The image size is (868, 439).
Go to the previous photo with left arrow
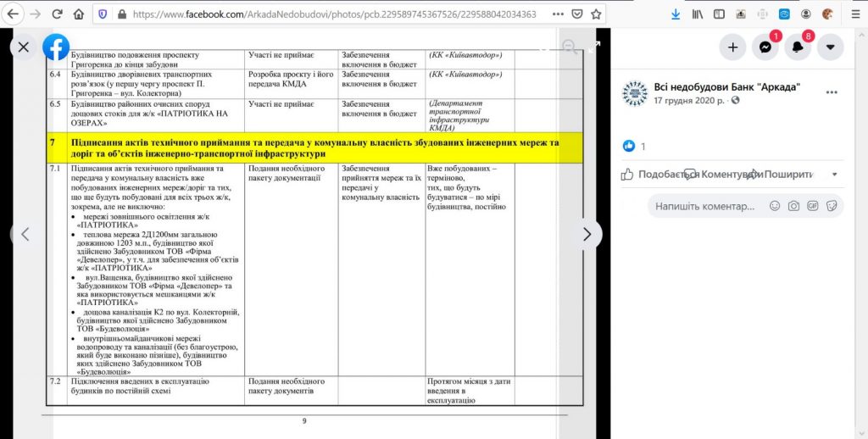pyautogui.click(x=25, y=234)
